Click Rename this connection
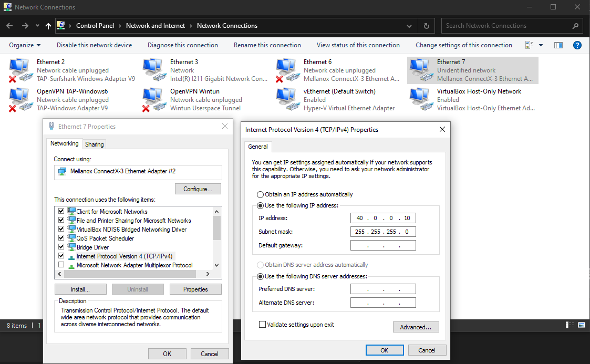This screenshot has height=364, width=590. [267, 45]
